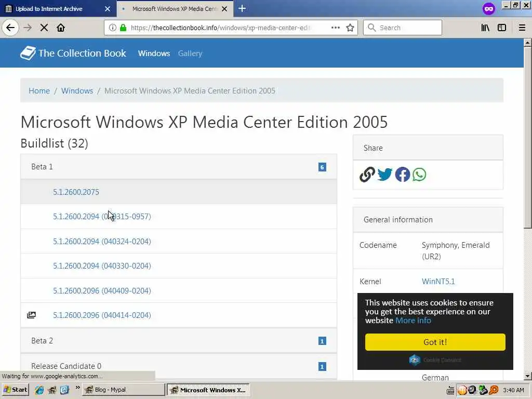
Task: Expand the Release Candidate 0 group
Action: coord(179,366)
